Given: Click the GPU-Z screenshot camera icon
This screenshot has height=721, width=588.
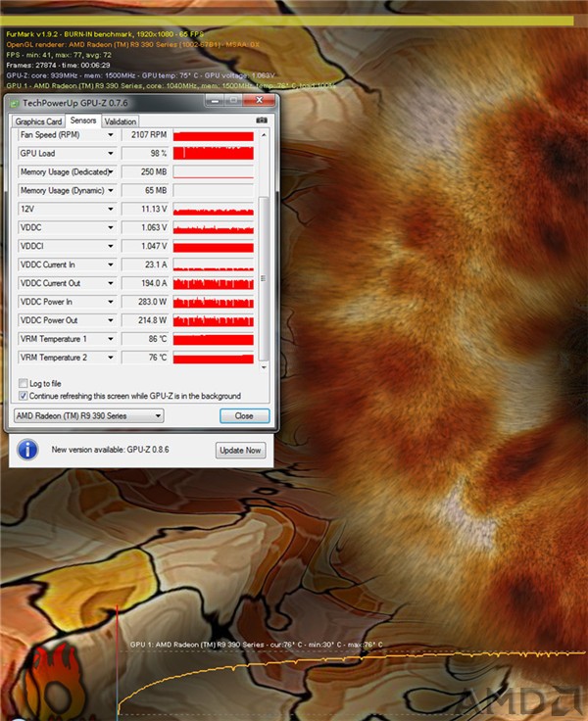Looking at the screenshot, I should [262, 120].
